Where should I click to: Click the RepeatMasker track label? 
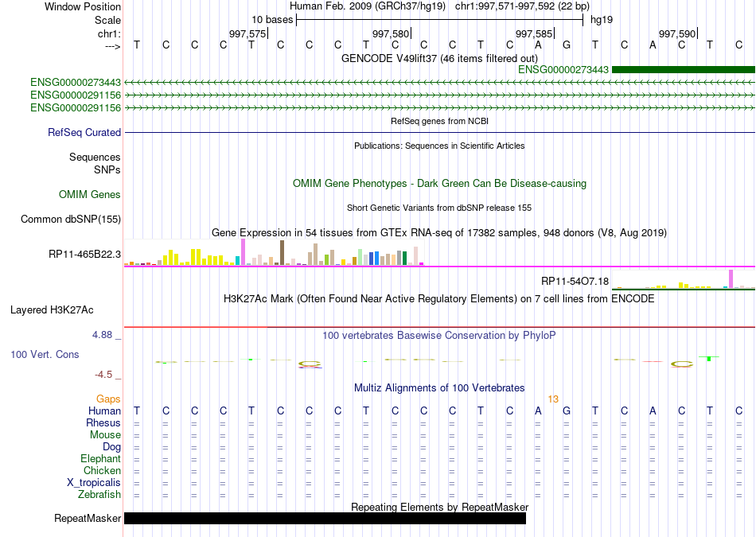pyautogui.click(x=88, y=518)
